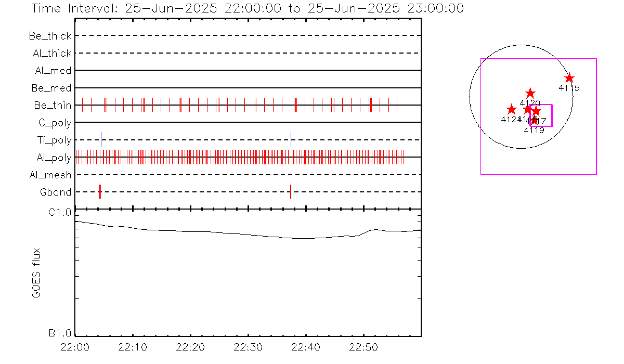Screen dimensions: 624x364
Task: Select the Be_thick filter label
Action: coord(50,36)
